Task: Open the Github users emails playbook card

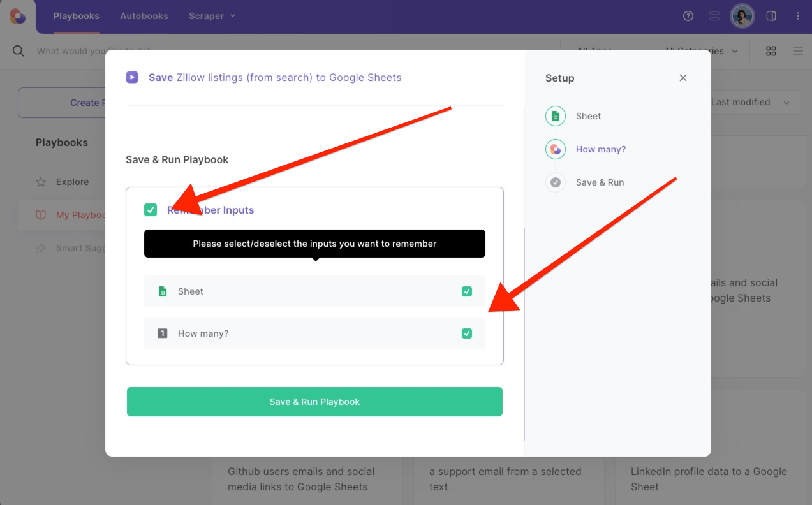Action: 307,479
